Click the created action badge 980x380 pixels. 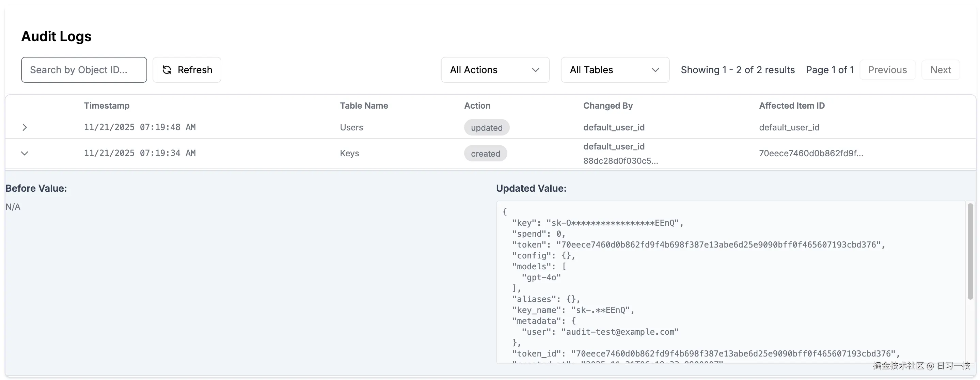click(x=485, y=154)
